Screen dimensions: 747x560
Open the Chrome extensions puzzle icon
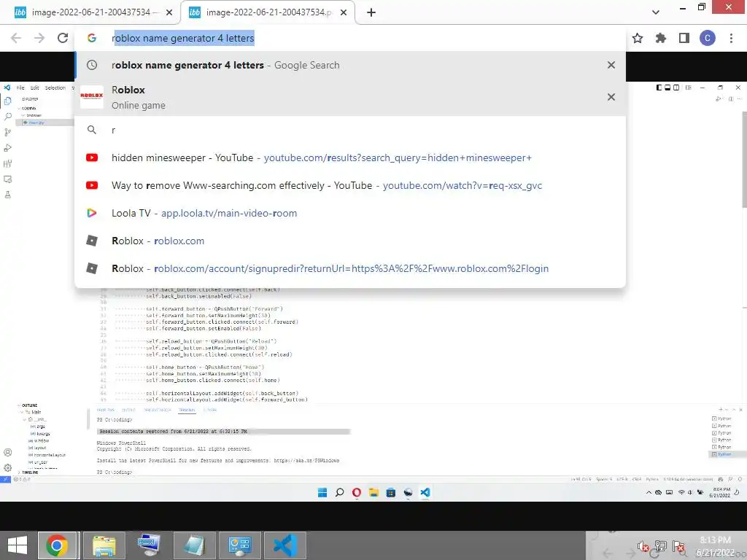[661, 38]
